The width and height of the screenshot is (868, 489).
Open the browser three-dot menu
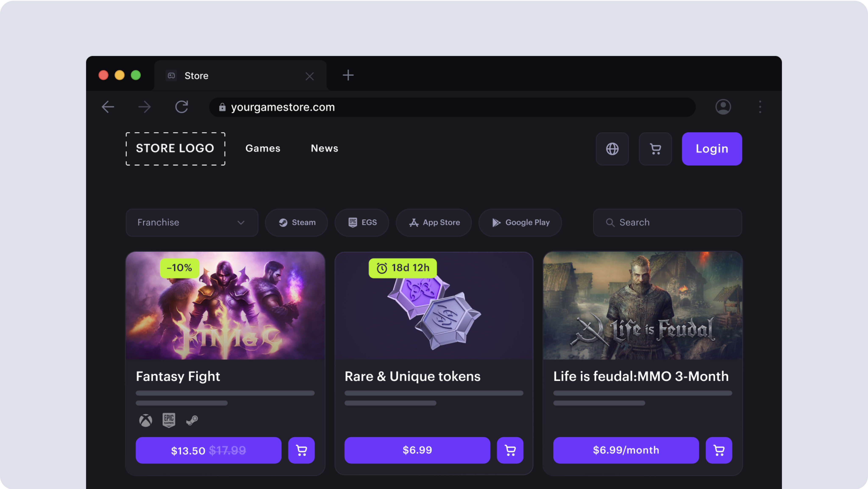point(760,107)
